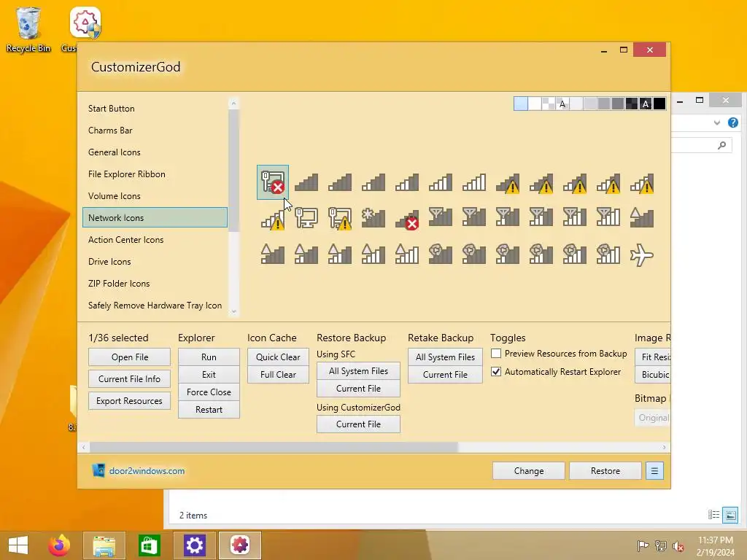This screenshot has height=560, width=747.
Task: Select the play-badge zero-bar signal icon
Action: 440,254
